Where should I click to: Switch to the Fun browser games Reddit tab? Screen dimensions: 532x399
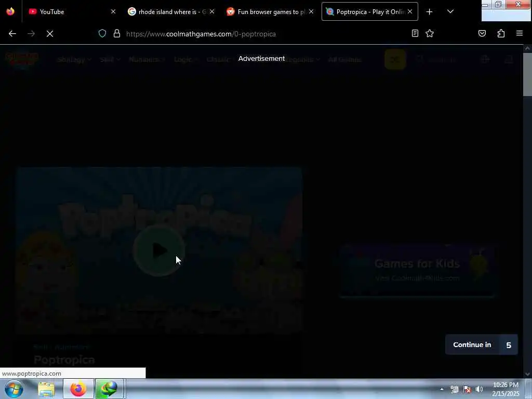266,11
